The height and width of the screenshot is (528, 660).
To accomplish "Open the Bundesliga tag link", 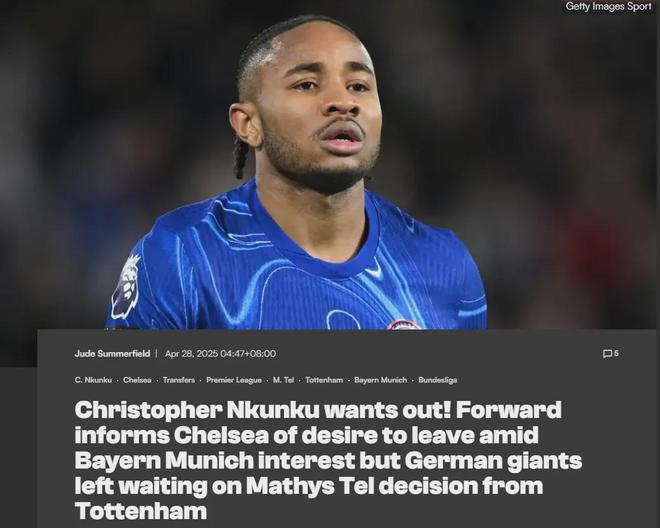I will (437, 380).
